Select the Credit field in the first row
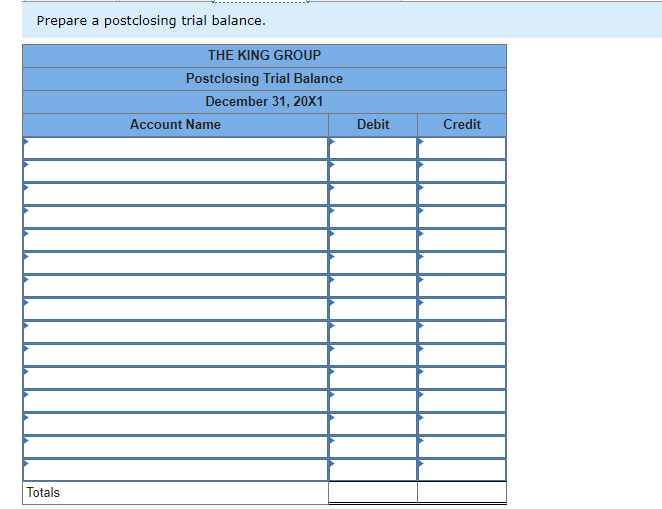 462,148
